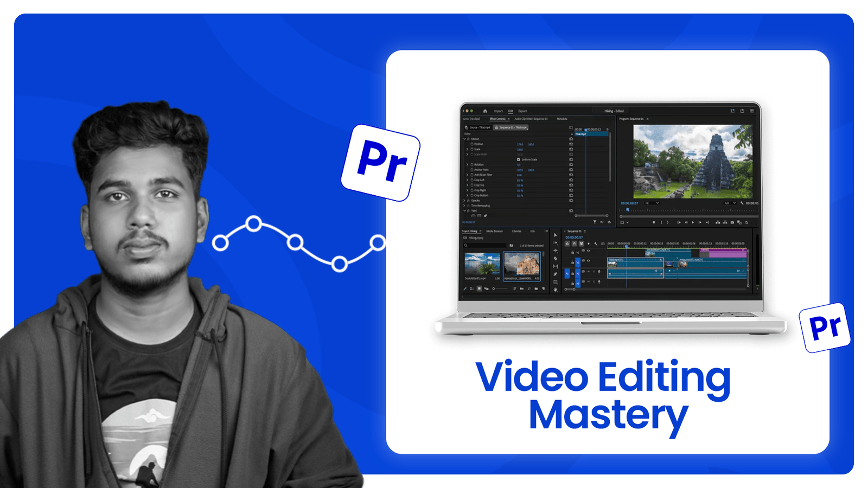Toggle Rotation animation stopwatch
Image resolution: width=868 pixels, height=488 pixels.
tap(472, 164)
